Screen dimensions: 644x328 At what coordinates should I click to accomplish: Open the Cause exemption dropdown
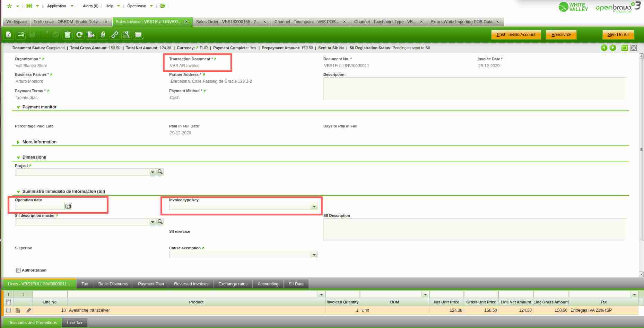314,255
